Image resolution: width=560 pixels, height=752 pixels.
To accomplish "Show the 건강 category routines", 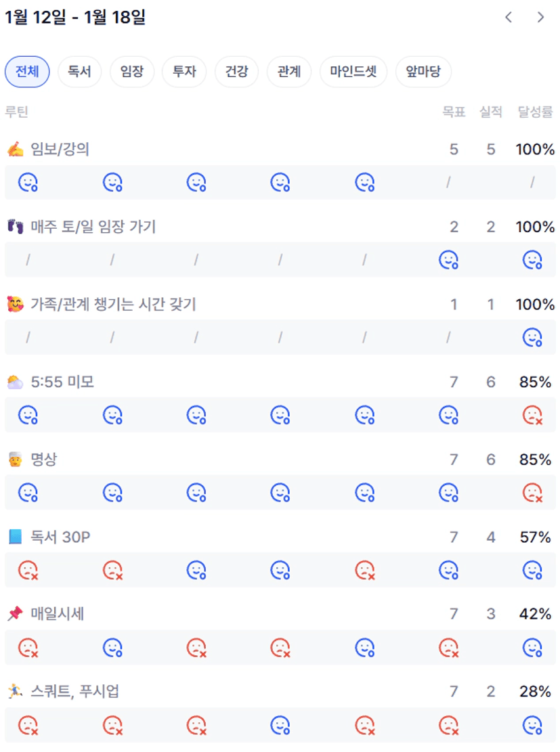I will pyautogui.click(x=236, y=72).
